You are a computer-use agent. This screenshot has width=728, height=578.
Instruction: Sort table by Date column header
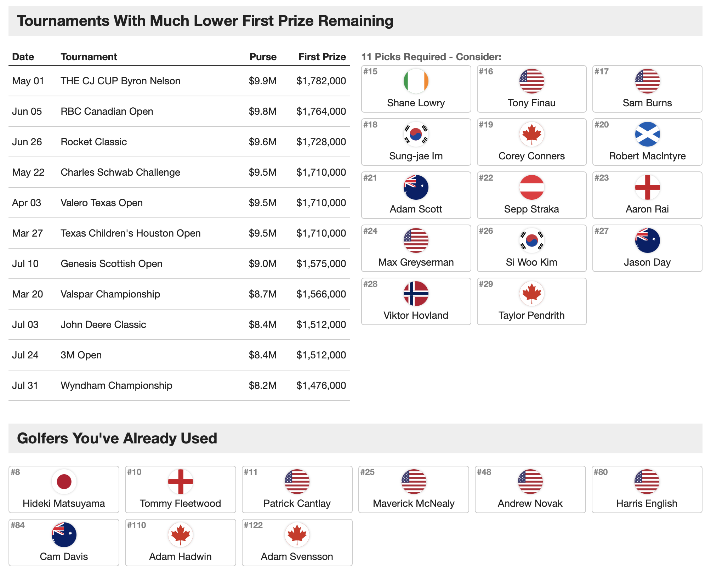click(x=23, y=57)
